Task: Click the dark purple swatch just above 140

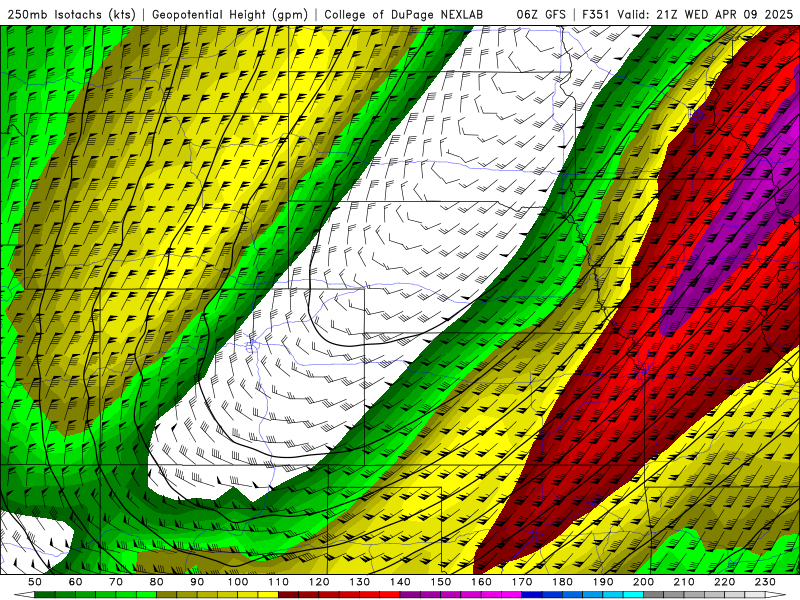Action: (x=410, y=595)
